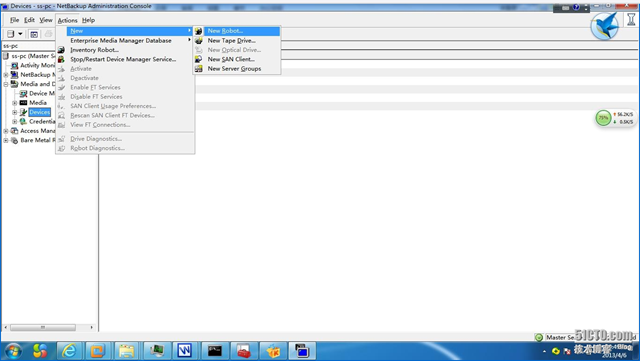Open the View menu
640x361 pixels.
46,20
